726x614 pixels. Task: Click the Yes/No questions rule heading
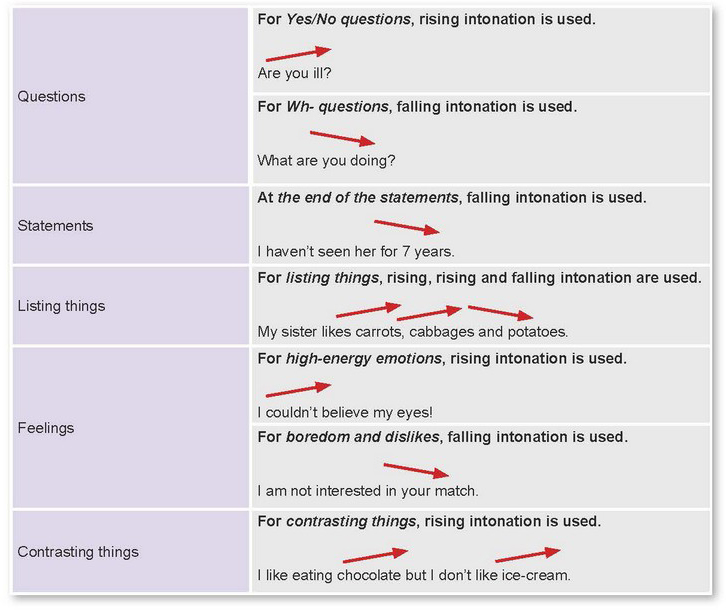tap(426, 19)
